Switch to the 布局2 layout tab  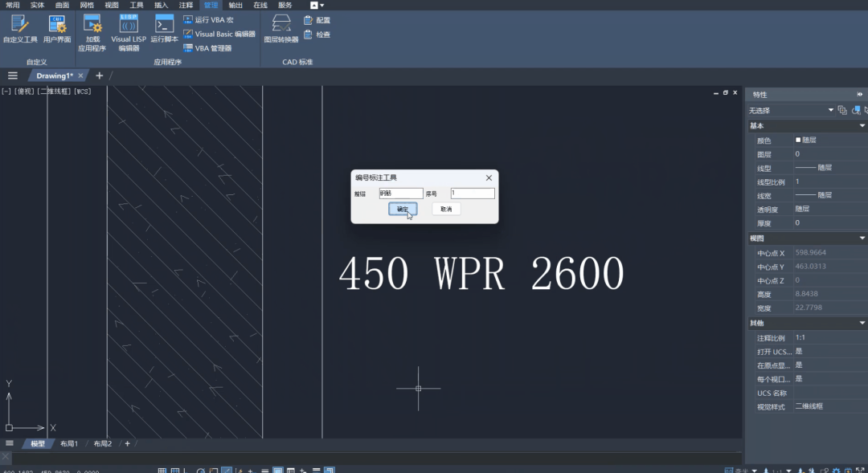coord(103,443)
